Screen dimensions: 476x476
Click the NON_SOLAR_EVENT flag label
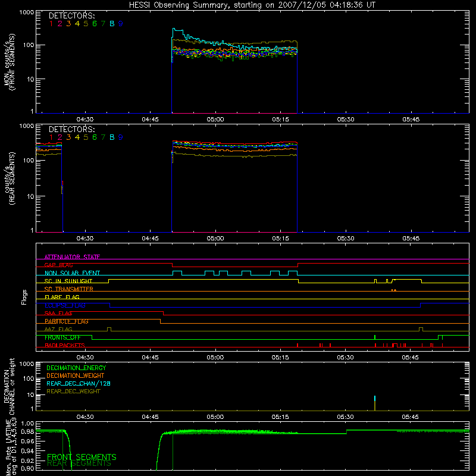coord(72,273)
